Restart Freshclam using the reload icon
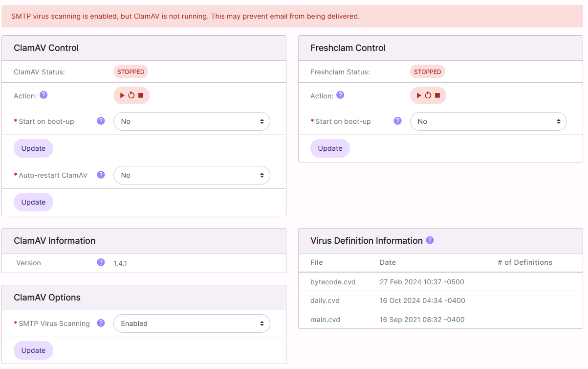588x369 pixels. coord(428,95)
